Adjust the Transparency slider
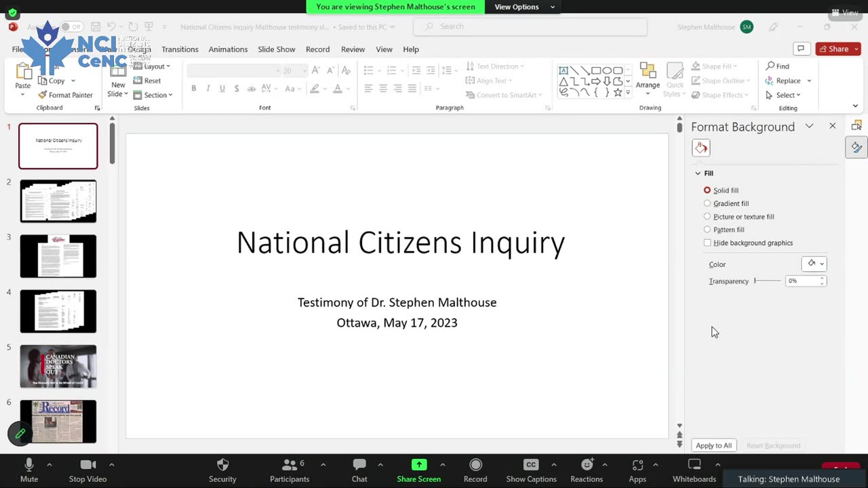The height and width of the screenshot is (488, 868). [x=768, y=281]
